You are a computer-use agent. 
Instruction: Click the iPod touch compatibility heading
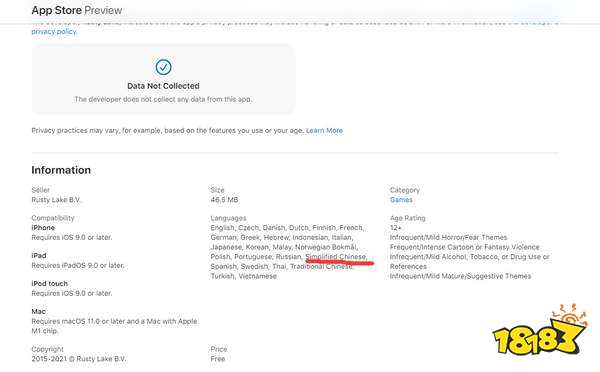50,284
